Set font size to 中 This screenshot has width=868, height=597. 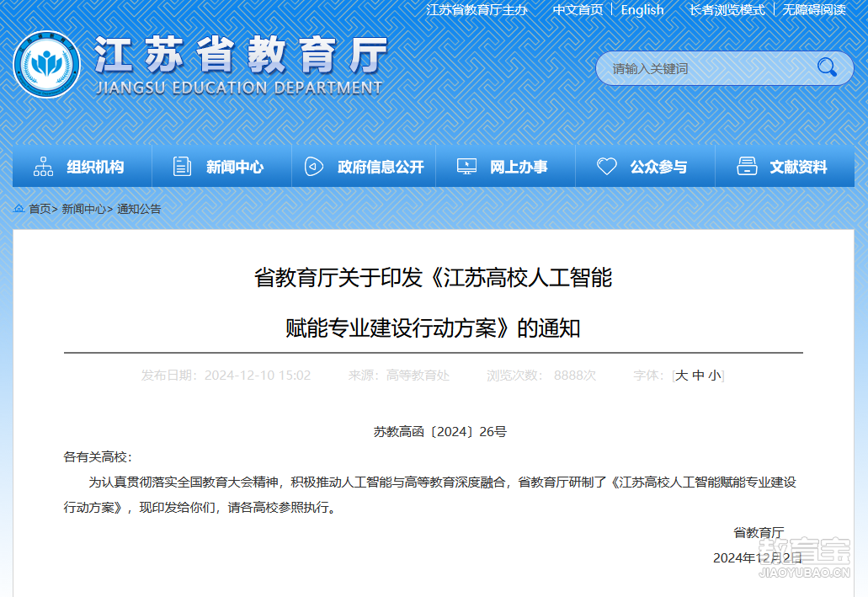click(698, 376)
